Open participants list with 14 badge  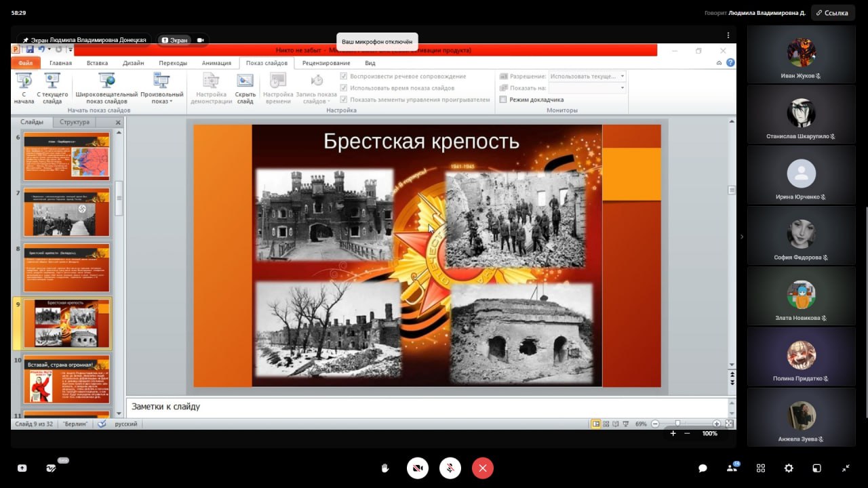pos(732,467)
